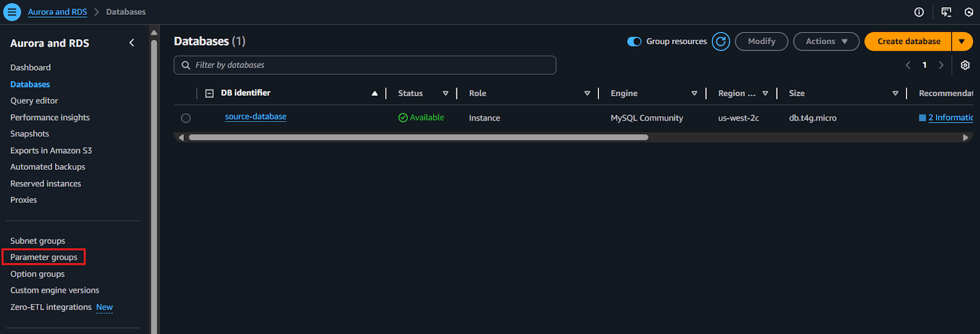Viewport: 980px width, 334px height.
Task: Click the Filter by databases field
Action: click(365, 65)
